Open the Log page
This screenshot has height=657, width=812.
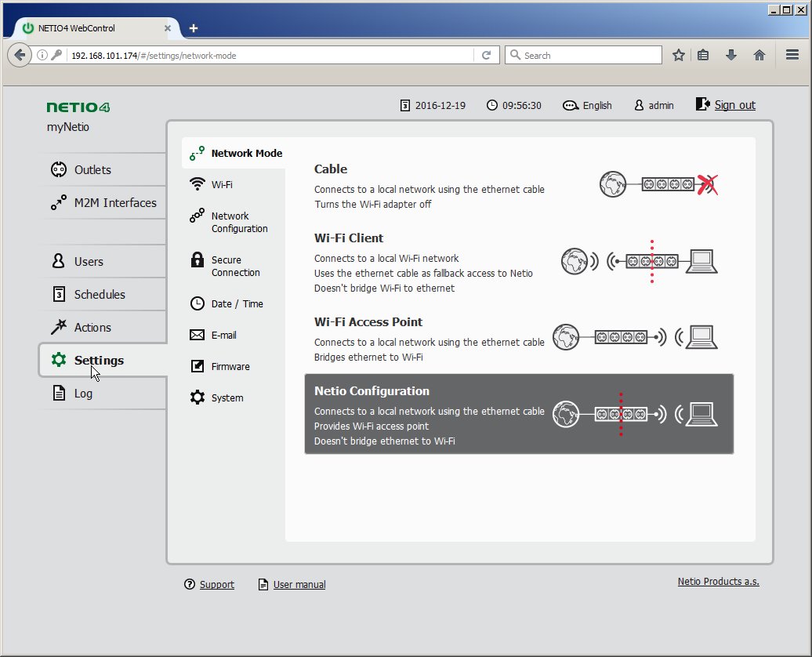pos(83,394)
